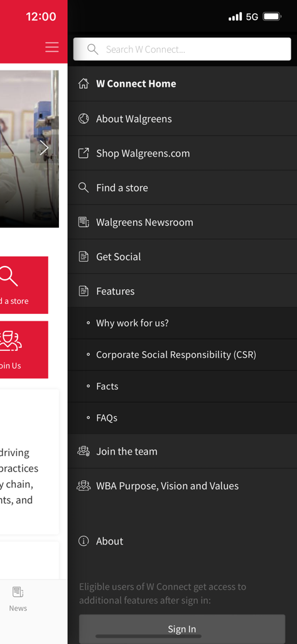Click the cellular signal bars icon

(235, 16)
